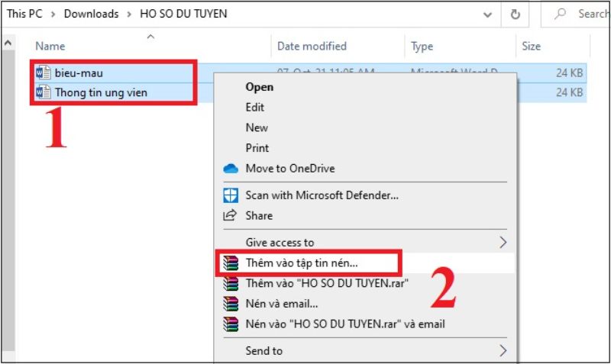
Task: Click the navigation pane vertical scrollbar track
Action: pyautogui.click(x=8, y=202)
